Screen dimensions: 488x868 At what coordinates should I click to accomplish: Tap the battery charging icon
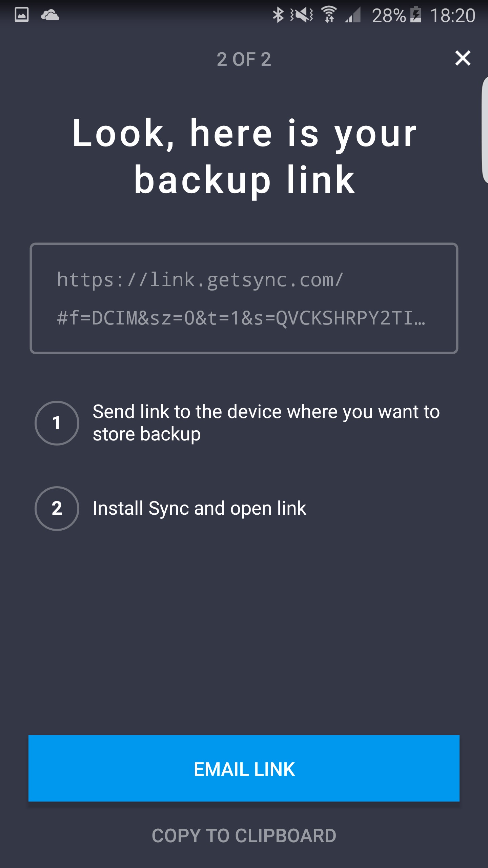point(416,15)
